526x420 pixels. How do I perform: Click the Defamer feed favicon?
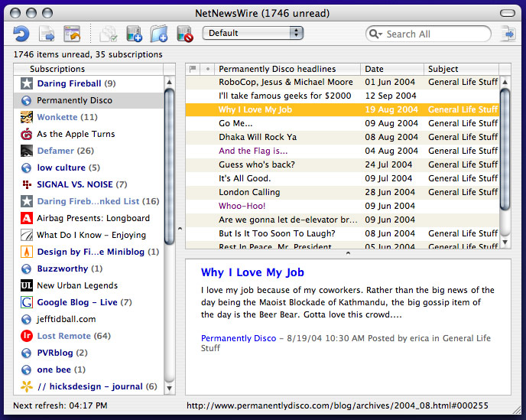pyautogui.click(x=27, y=151)
